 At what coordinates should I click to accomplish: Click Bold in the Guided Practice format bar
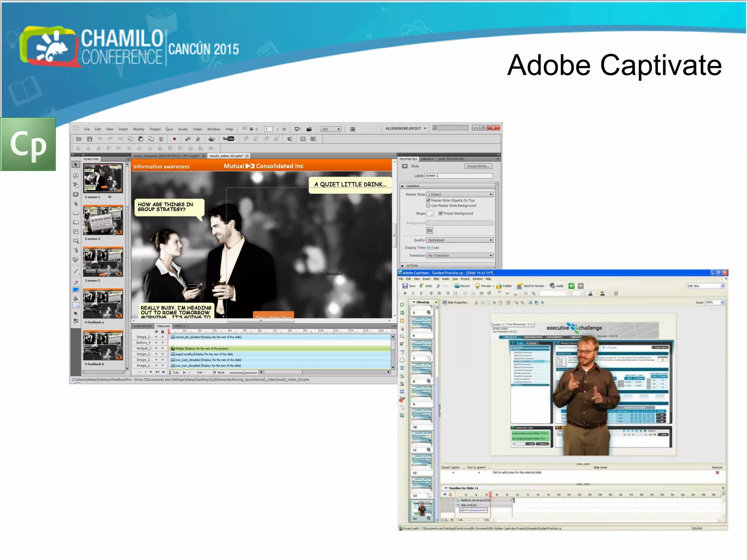405,293
